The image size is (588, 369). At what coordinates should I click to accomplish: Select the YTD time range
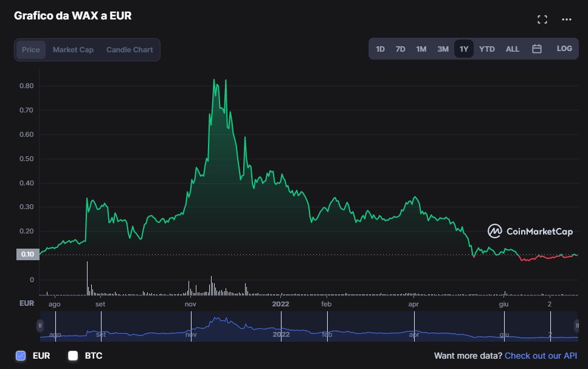point(486,49)
